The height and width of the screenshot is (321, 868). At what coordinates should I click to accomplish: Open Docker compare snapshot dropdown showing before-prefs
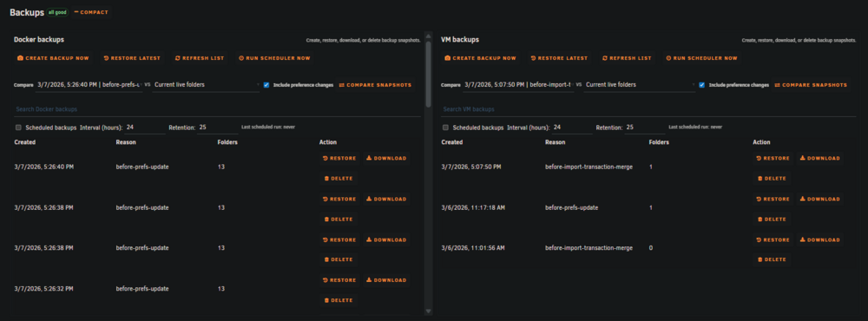[89, 85]
